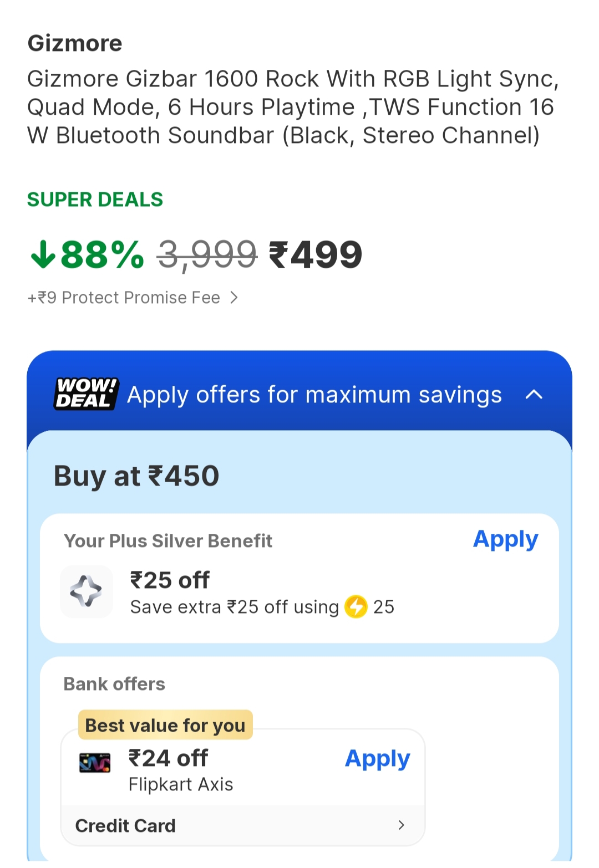Collapse the offers panel with the up chevron
This screenshot has width=599, height=868.
tap(534, 395)
